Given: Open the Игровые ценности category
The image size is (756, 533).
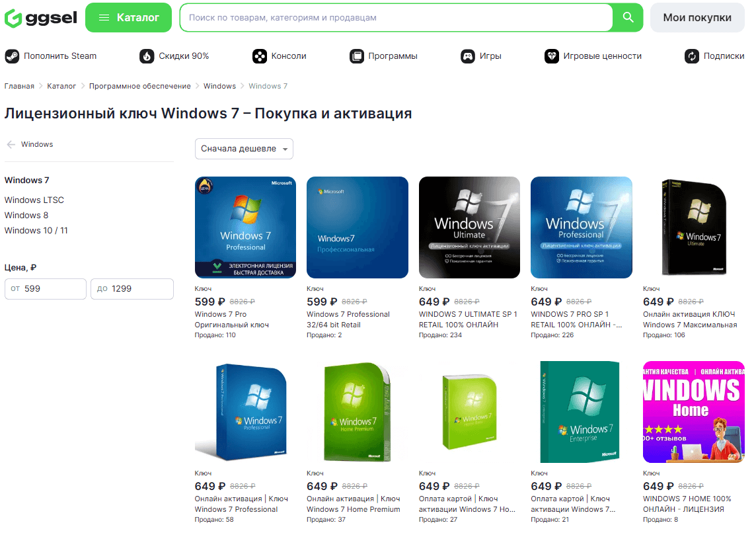Looking at the screenshot, I should click(602, 56).
